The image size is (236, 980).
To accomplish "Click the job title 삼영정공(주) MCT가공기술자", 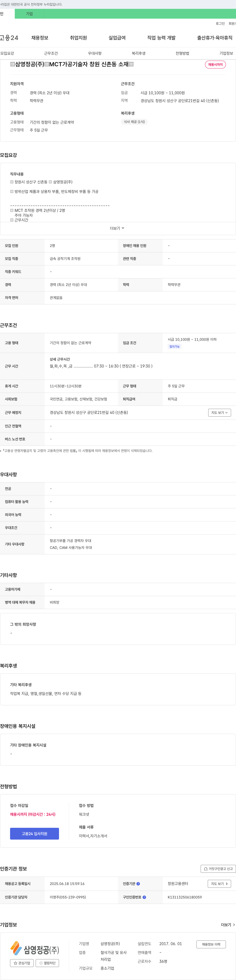I will pos(72,64).
